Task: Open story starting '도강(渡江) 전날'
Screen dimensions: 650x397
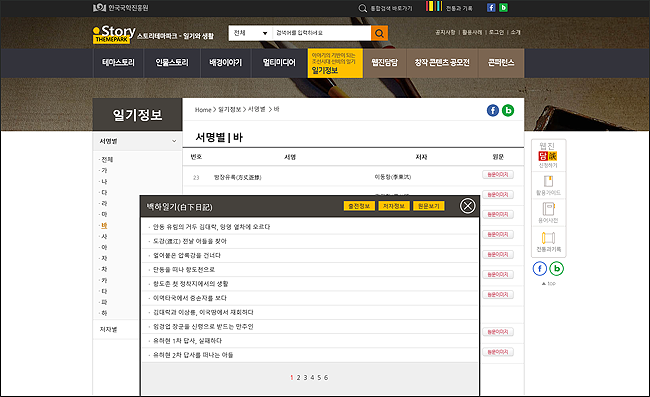Action: (x=190, y=241)
